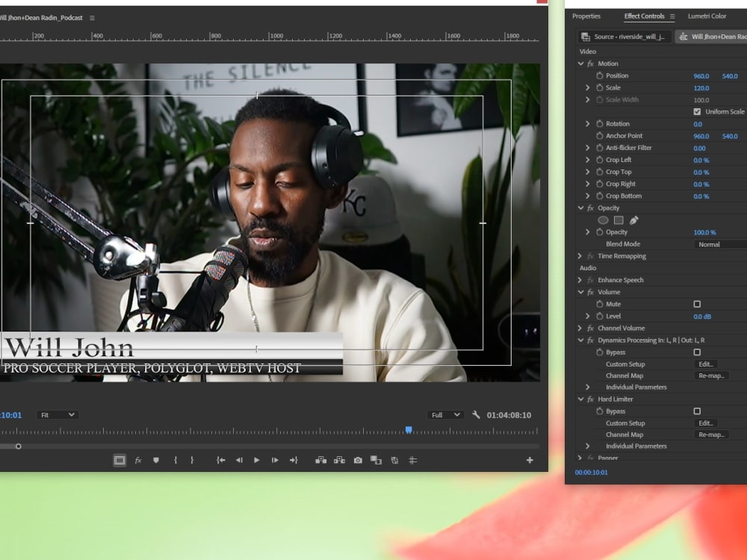The image size is (747, 560).
Task: Click Re-map for Hard Limiter Channel Map
Action: (711, 435)
